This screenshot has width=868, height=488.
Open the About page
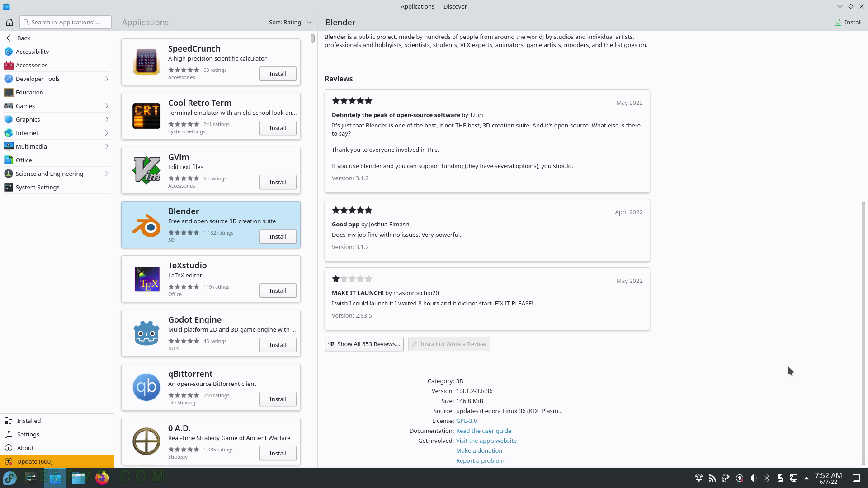point(57,448)
